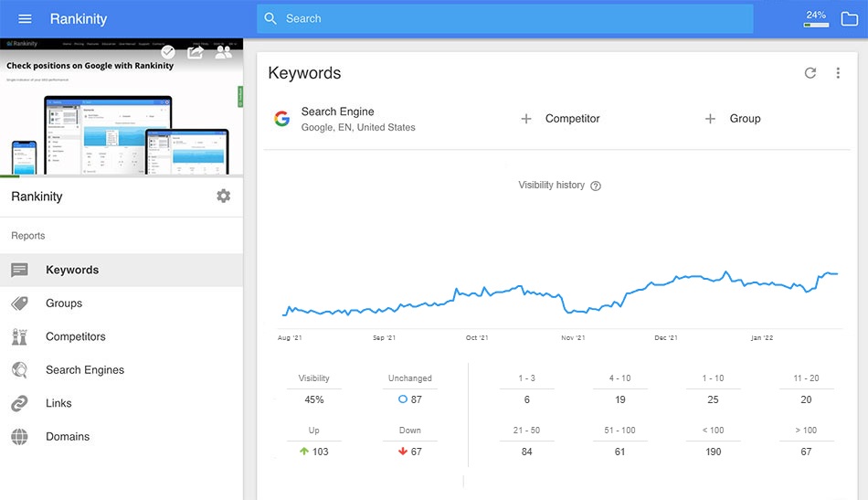Open the project website thumbnail

122,108
